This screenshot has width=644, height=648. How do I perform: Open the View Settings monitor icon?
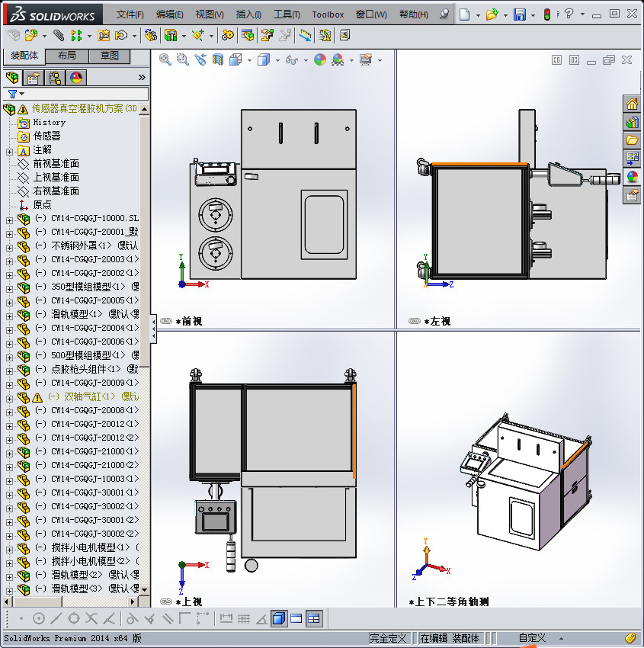366,59
